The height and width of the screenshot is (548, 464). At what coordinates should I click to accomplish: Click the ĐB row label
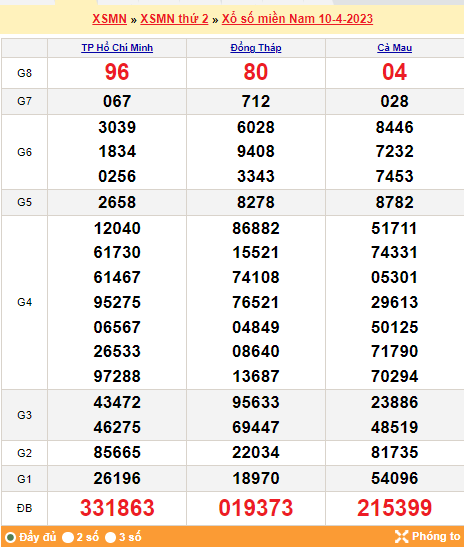tap(24, 508)
